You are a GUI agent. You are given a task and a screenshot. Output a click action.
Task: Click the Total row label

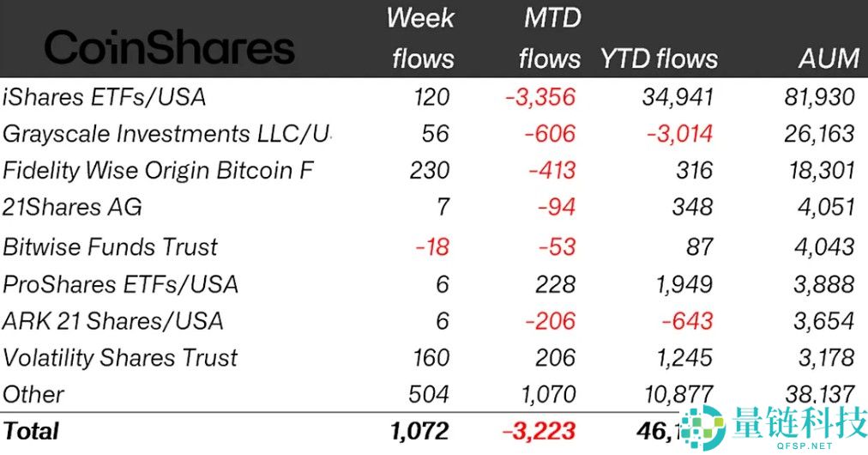pyautogui.click(x=32, y=430)
